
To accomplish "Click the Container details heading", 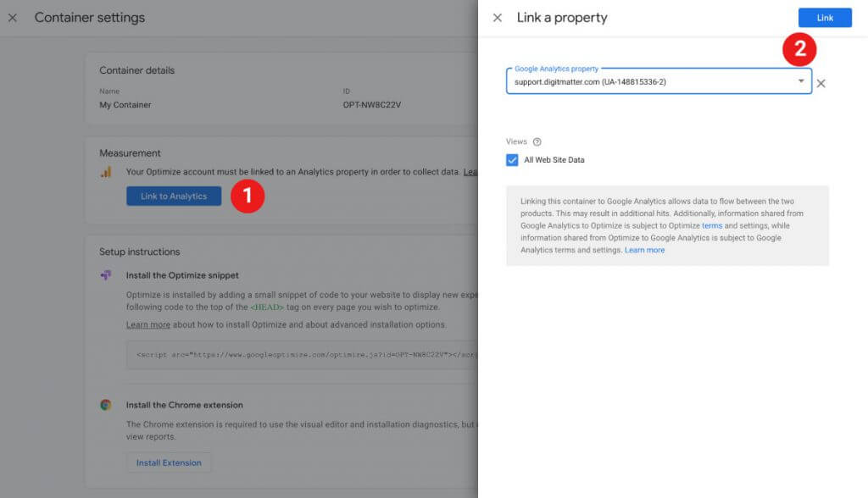I will pos(136,70).
